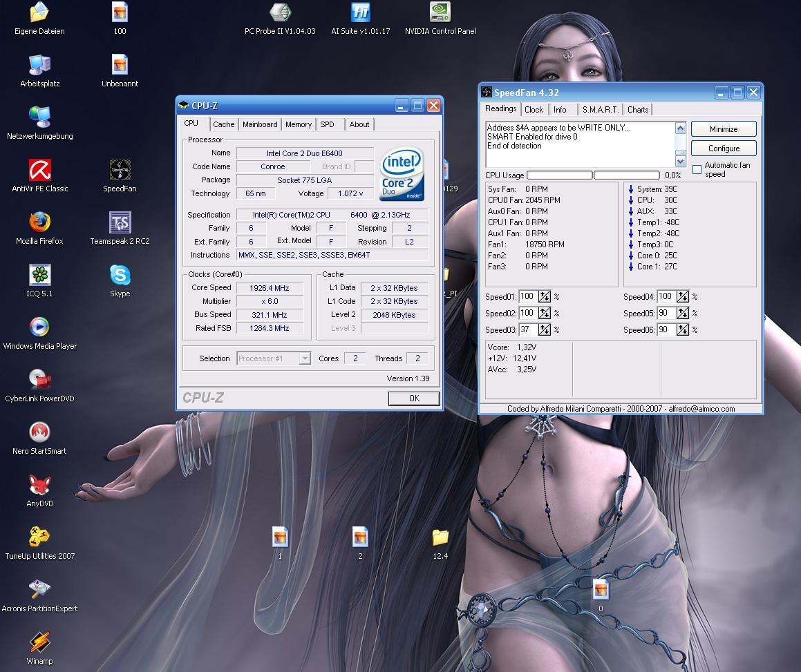Click the second CPU Usage bar in SpeedFan

coord(627,175)
